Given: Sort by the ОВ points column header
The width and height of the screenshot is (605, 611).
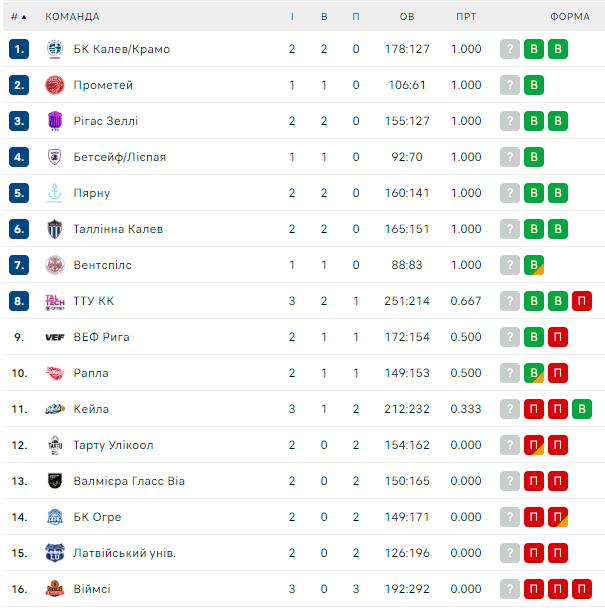Looking at the screenshot, I should point(407,17).
